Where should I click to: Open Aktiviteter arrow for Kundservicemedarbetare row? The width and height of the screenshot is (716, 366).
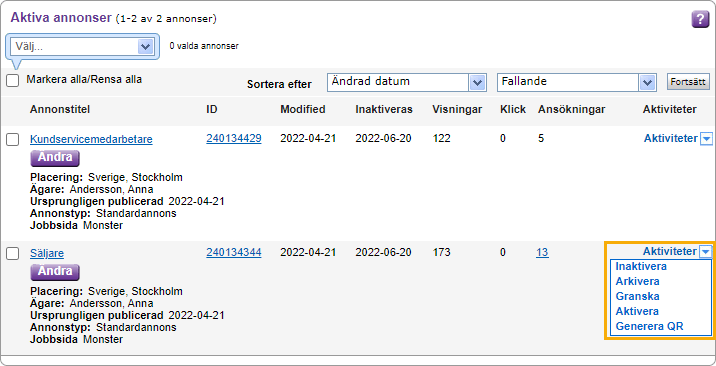click(x=706, y=139)
